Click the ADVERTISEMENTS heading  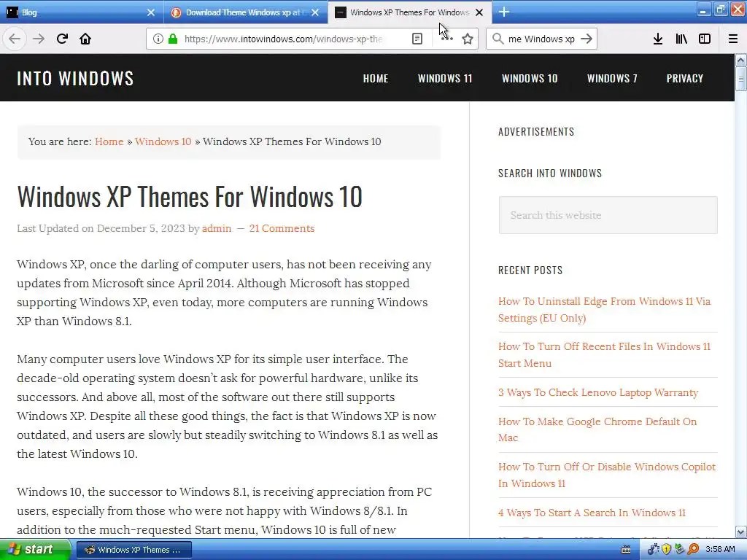coord(536,132)
